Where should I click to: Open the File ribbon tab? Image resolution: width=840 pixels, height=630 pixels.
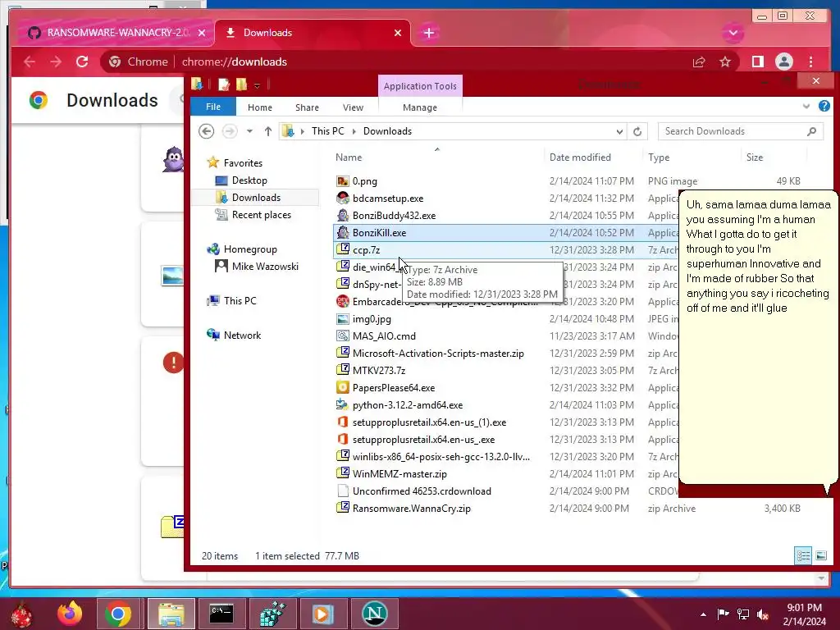tap(213, 107)
